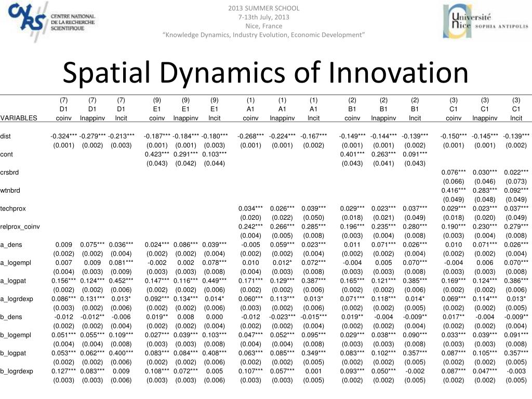Viewport: 532px width, 399px height.
Task: Select the a_logpat value 0.156***
Action: click(64, 281)
